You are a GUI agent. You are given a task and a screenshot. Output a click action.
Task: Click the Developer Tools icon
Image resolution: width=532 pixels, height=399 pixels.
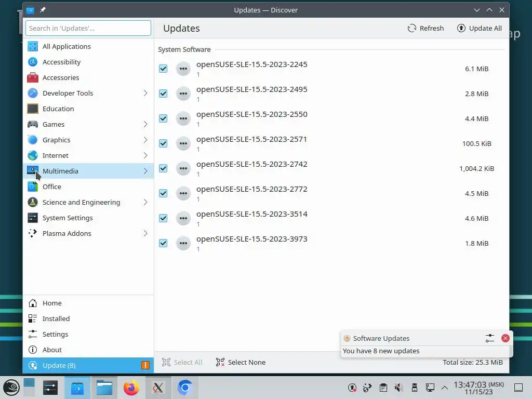pyautogui.click(x=33, y=94)
